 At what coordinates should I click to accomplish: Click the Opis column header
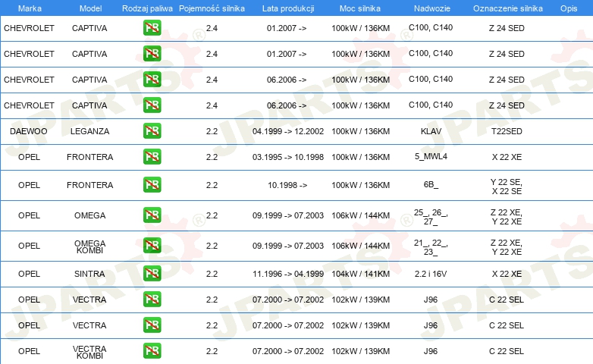(569, 8)
